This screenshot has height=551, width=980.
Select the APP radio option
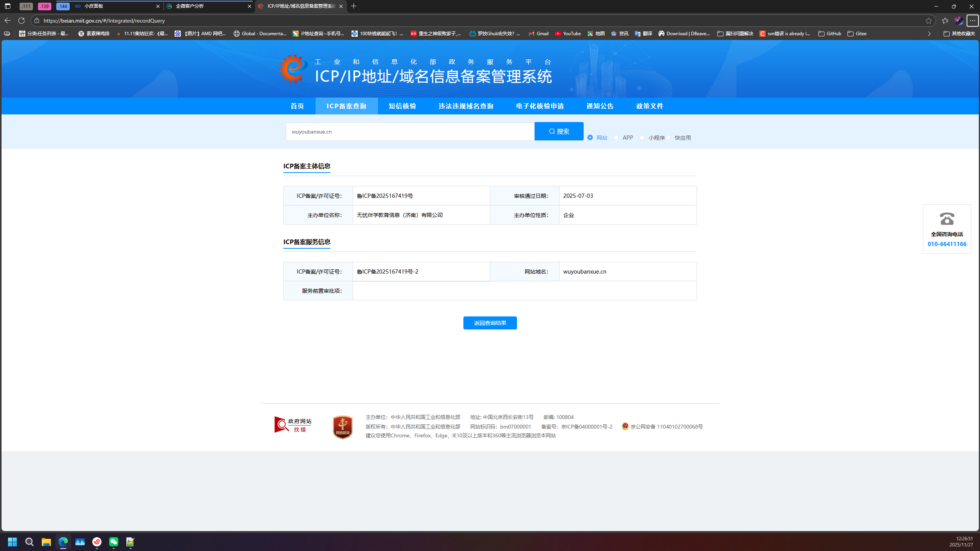(x=616, y=137)
